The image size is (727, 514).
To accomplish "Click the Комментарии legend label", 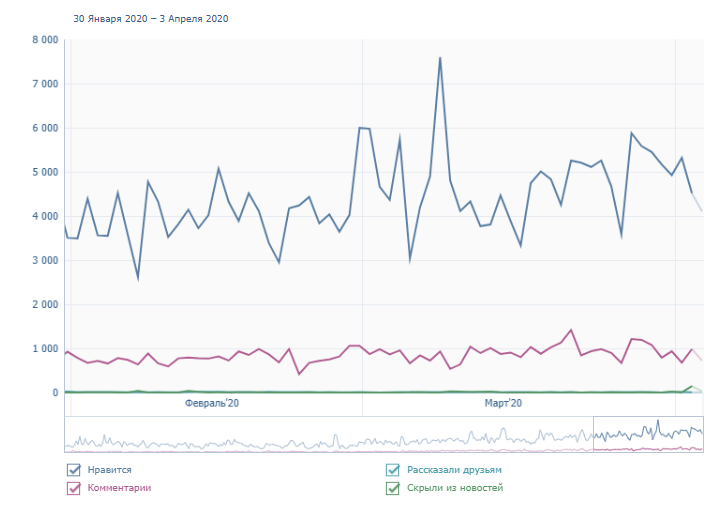I will click(x=119, y=489).
